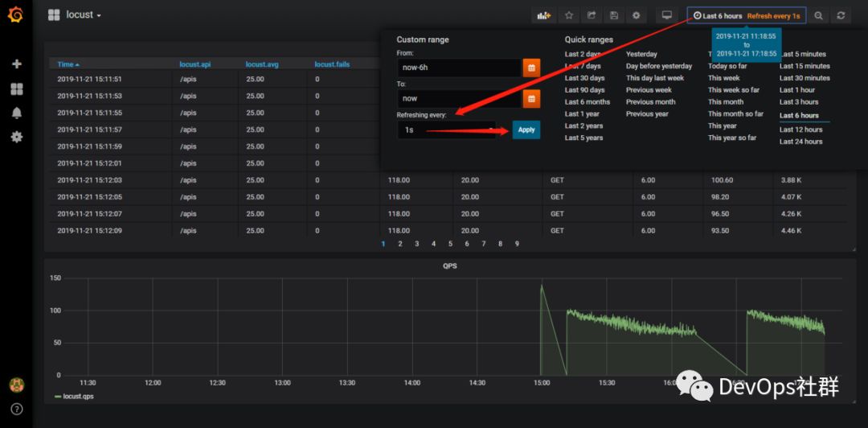Open dashboard settings gear in toolbar

pos(637,15)
